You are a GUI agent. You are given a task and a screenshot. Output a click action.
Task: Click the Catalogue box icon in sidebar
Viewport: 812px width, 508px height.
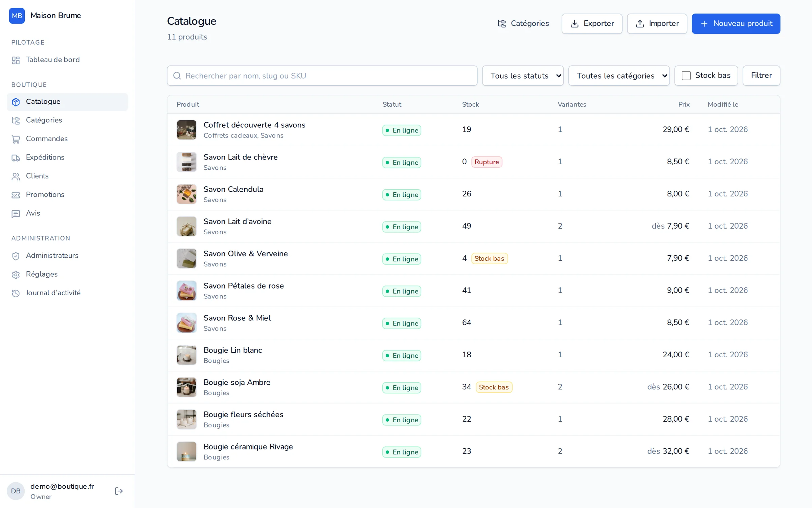(x=16, y=102)
